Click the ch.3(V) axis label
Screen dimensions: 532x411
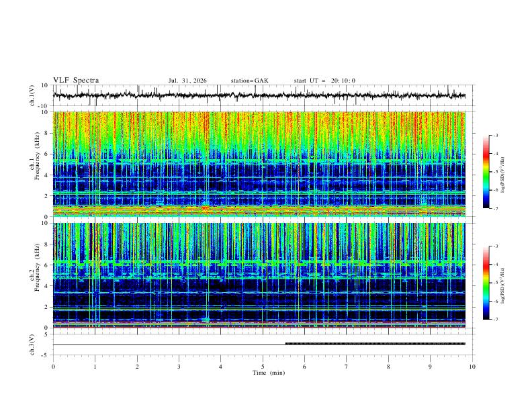pyautogui.click(x=32, y=345)
